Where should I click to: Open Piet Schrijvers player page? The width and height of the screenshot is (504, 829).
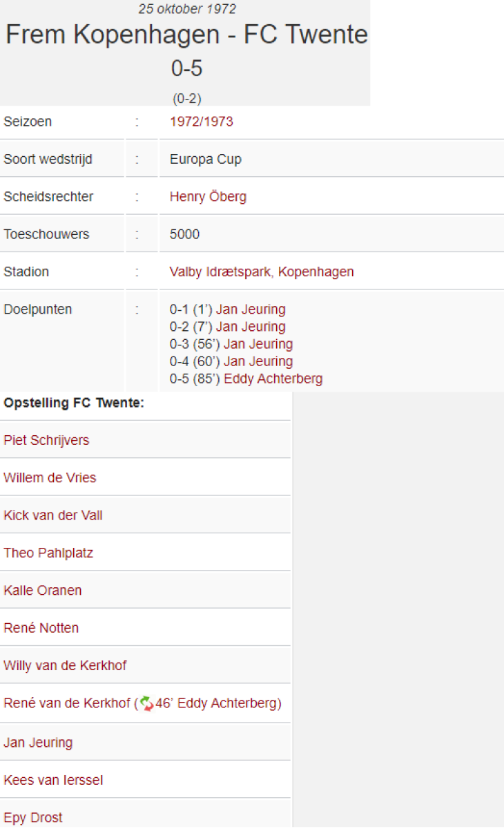coord(46,440)
